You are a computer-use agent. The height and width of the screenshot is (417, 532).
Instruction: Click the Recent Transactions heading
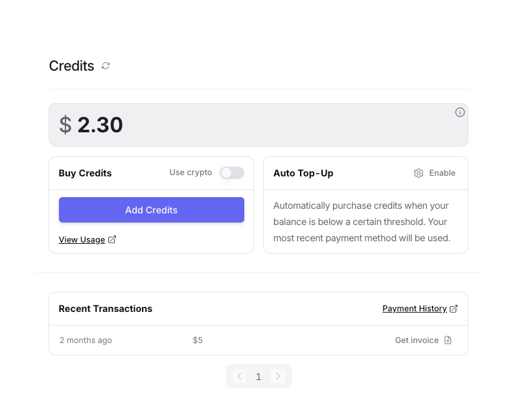(106, 309)
